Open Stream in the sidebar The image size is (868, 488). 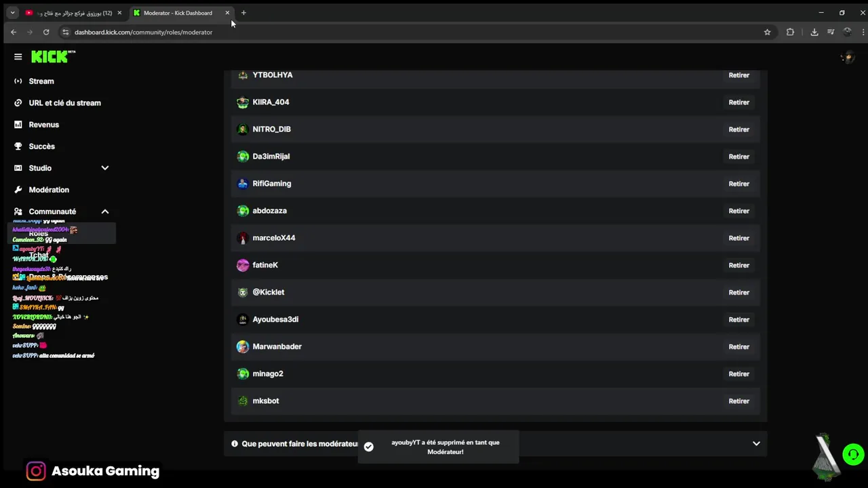[x=41, y=81]
